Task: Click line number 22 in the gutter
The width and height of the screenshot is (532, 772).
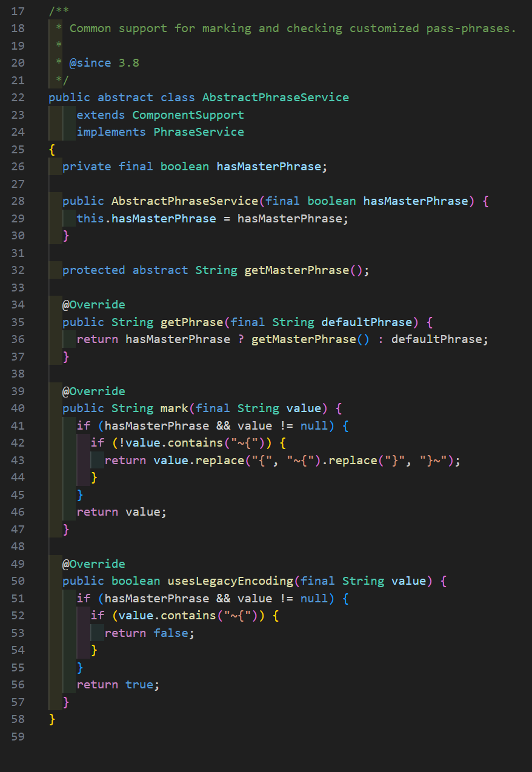Action: coord(18,98)
